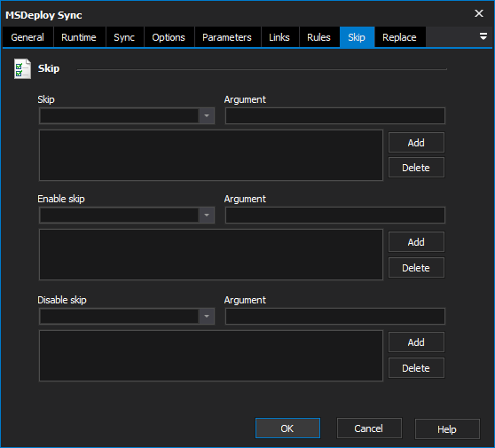495x448 pixels.
Task: Click Add beside the Disable skip list
Action: (x=416, y=342)
